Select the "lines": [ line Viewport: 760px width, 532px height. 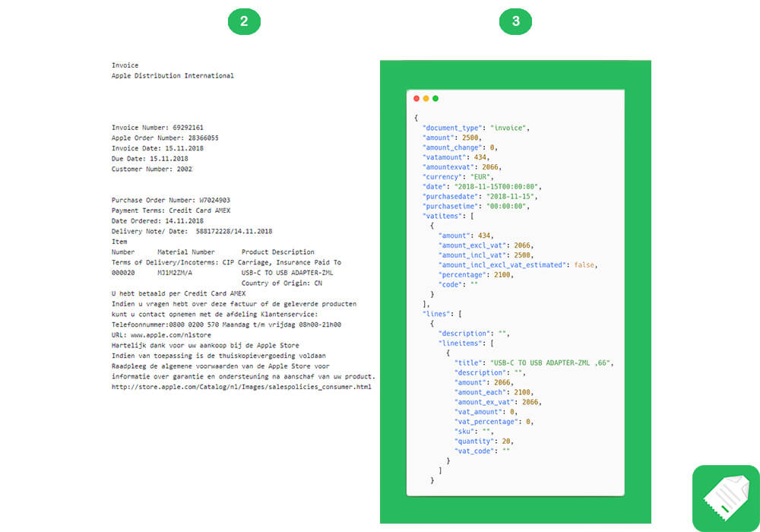tap(442, 314)
